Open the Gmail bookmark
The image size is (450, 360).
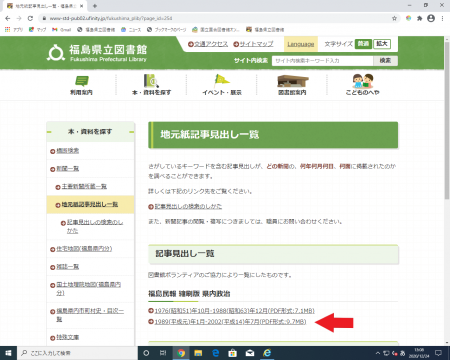tap(62, 30)
